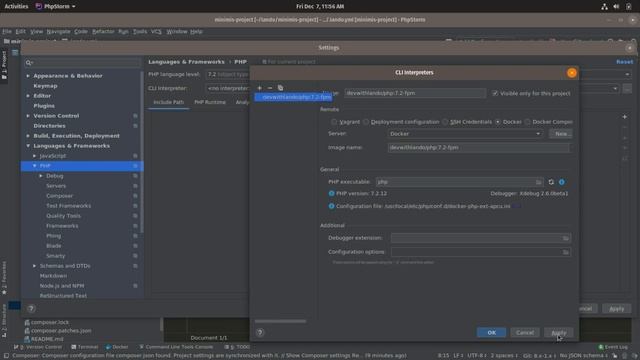Select the Docker remote option
Viewport: 640px width, 360px height.
pos(508,122)
